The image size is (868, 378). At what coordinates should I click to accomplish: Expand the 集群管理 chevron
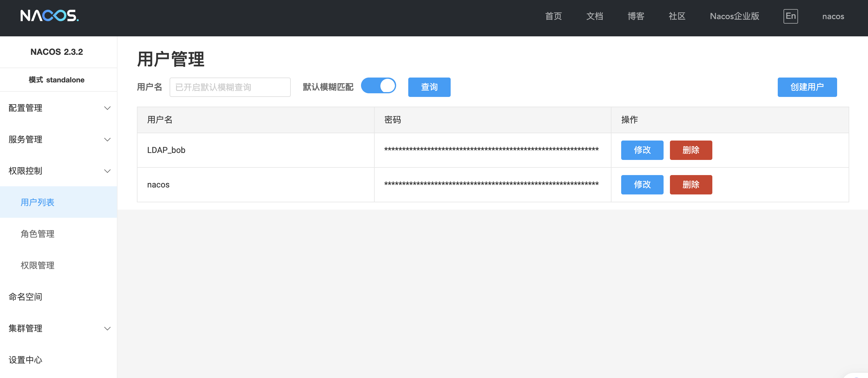[x=107, y=328]
